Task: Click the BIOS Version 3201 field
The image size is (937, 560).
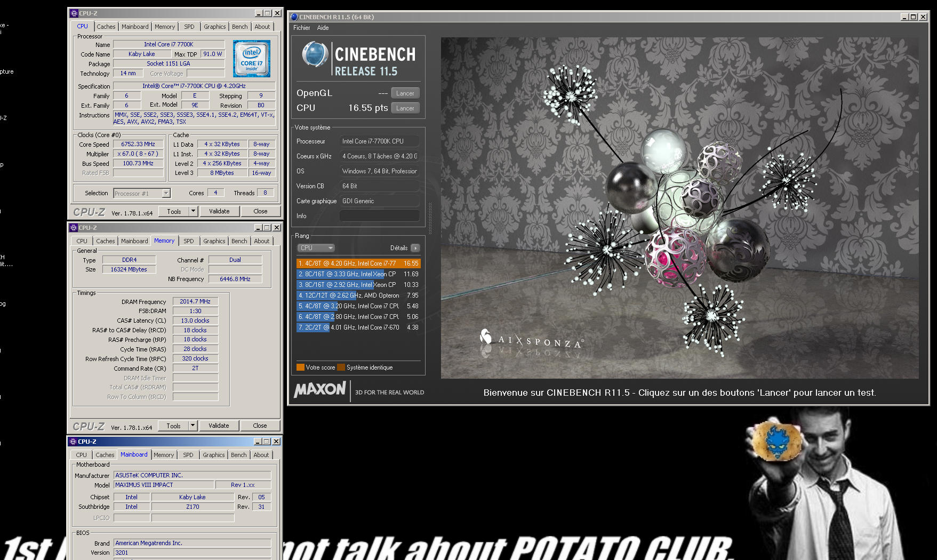Action: pos(193,553)
